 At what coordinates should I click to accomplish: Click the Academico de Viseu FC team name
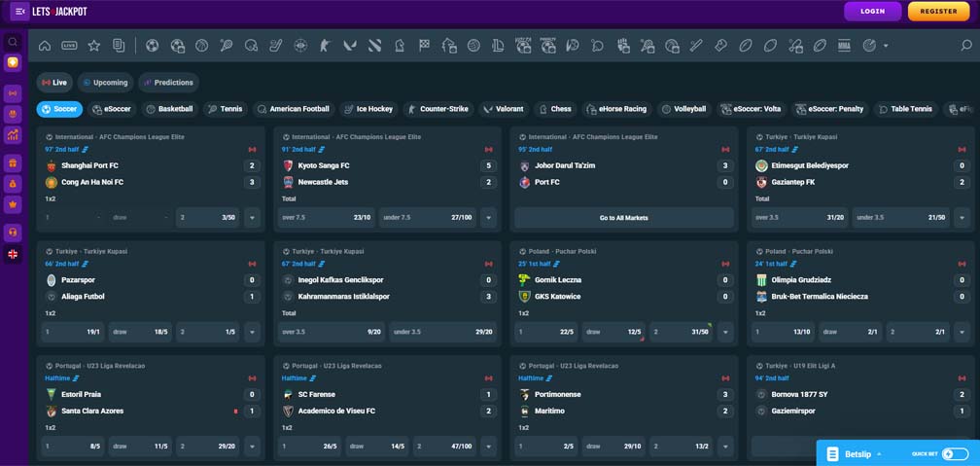point(336,411)
